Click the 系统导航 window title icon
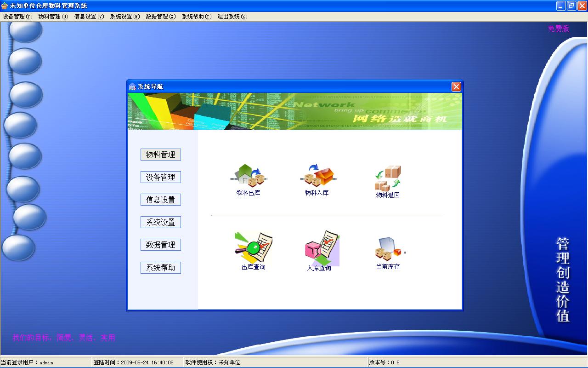The height and width of the screenshot is (368, 588). tap(133, 86)
